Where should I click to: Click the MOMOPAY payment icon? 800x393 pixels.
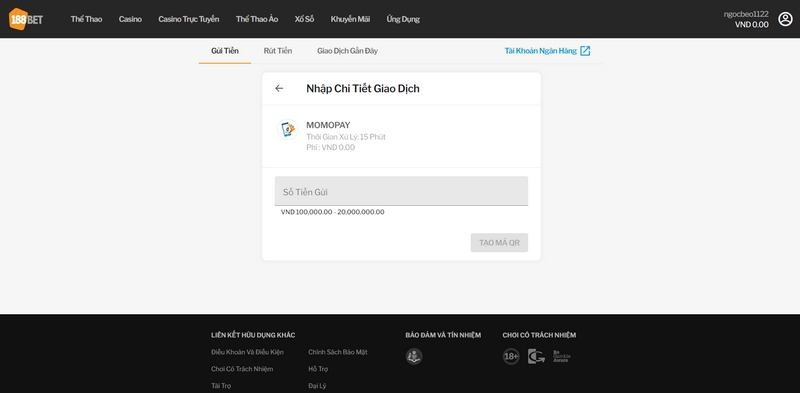(287, 129)
